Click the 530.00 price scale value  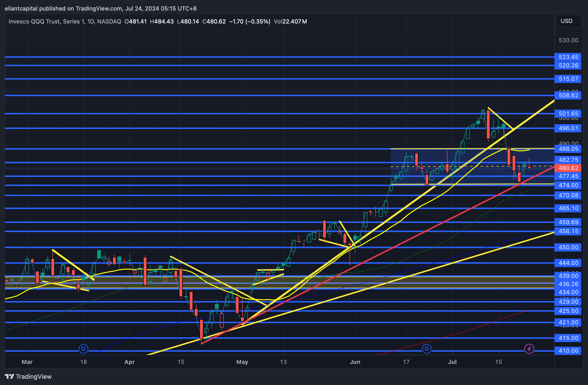pos(568,40)
